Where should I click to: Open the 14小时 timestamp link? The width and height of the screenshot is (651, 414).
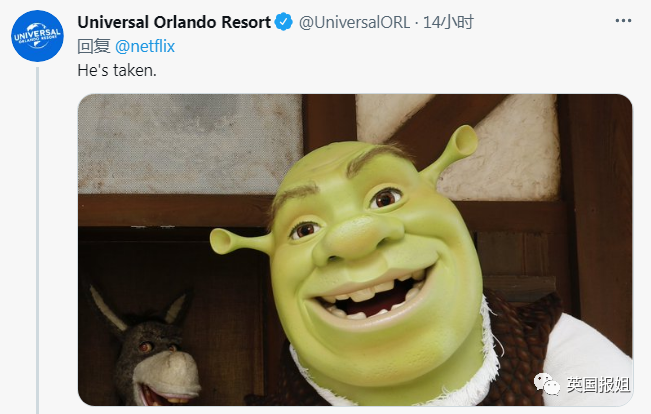click(448, 22)
